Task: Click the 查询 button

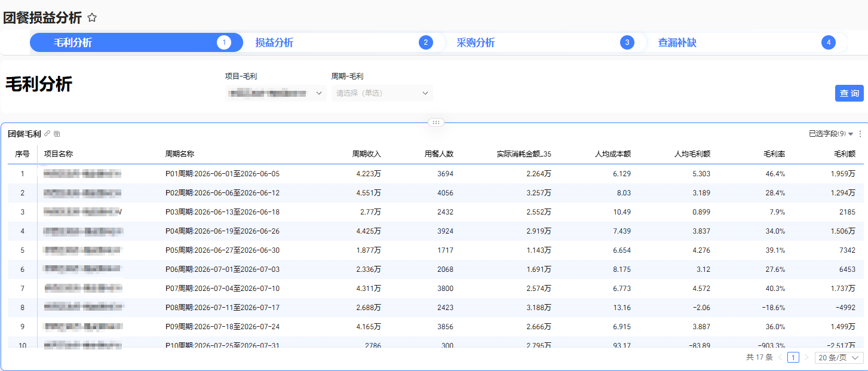Action: click(x=849, y=93)
